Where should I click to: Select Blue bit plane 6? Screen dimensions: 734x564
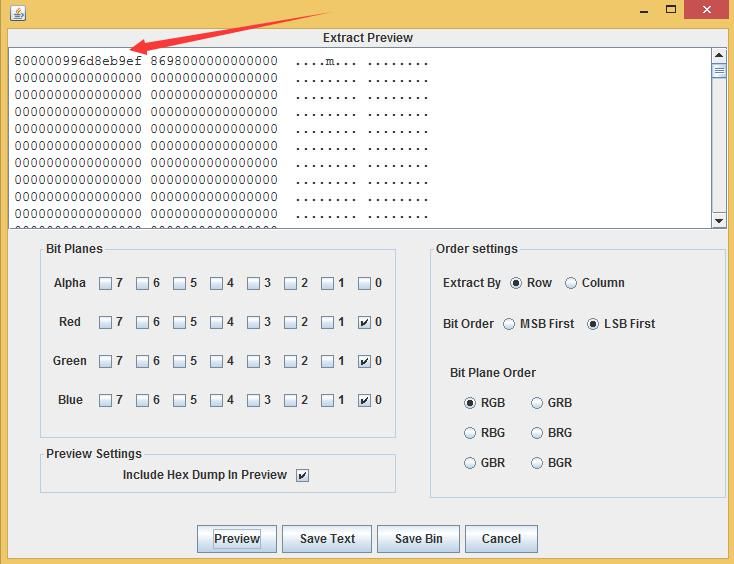(142, 401)
